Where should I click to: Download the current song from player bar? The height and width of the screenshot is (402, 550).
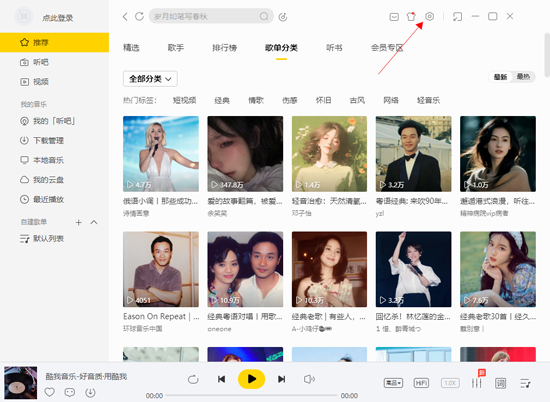click(90, 392)
